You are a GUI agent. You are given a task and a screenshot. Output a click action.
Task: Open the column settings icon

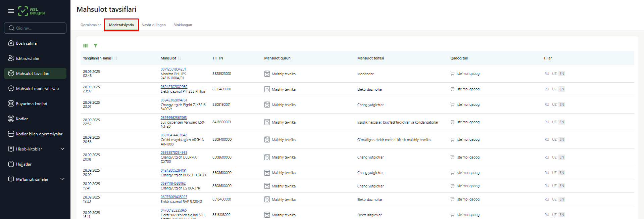point(86,46)
